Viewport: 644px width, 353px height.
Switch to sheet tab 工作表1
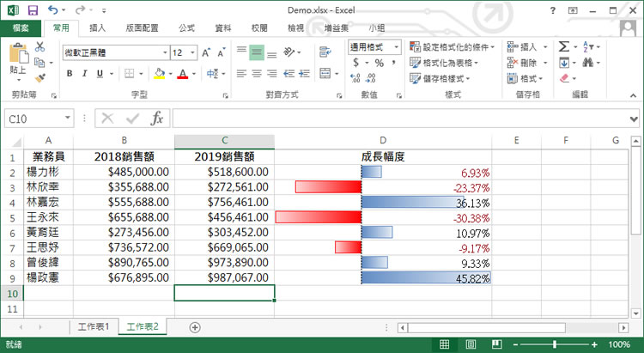[x=93, y=326]
